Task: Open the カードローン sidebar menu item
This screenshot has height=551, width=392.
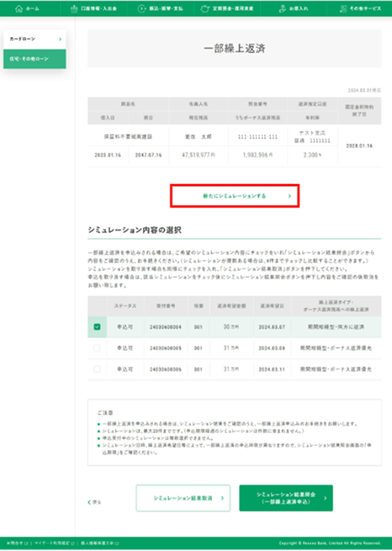Action: (x=34, y=39)
